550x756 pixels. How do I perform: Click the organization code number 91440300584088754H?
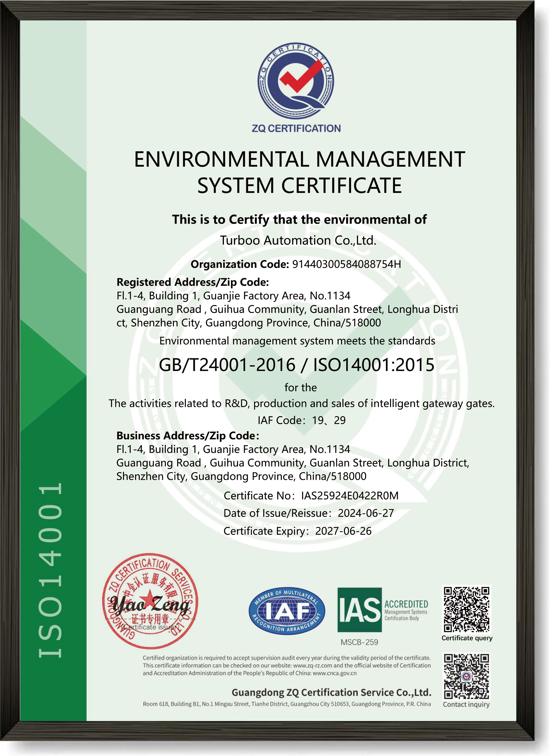click(346, 264)
